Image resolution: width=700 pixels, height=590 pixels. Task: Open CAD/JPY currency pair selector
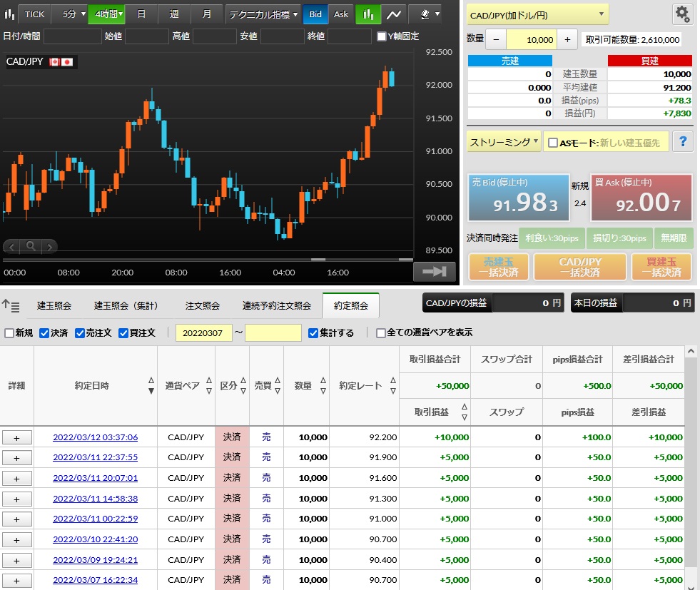pos(537,15)
